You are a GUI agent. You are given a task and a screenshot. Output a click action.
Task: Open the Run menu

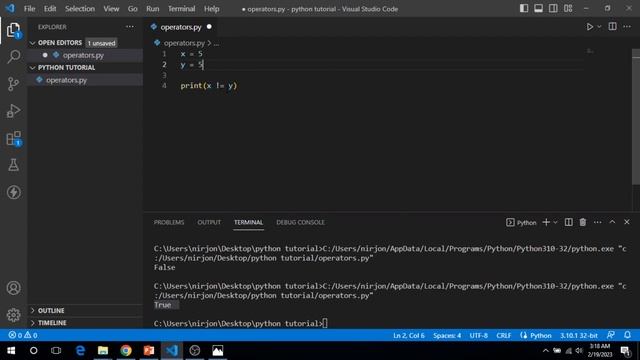point(153,9)
